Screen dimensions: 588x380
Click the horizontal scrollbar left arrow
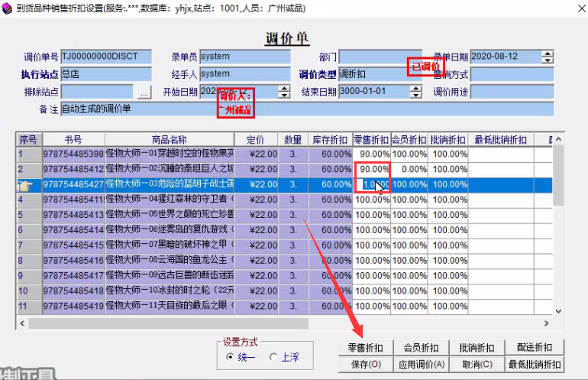point(22,323)
